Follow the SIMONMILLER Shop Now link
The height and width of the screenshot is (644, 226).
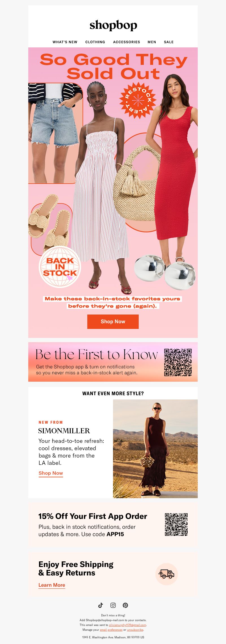pos(51,473)
